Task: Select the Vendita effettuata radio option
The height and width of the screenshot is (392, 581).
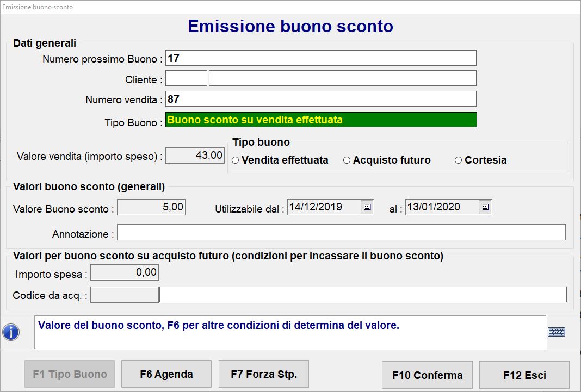Action: [x=236, y=160]
